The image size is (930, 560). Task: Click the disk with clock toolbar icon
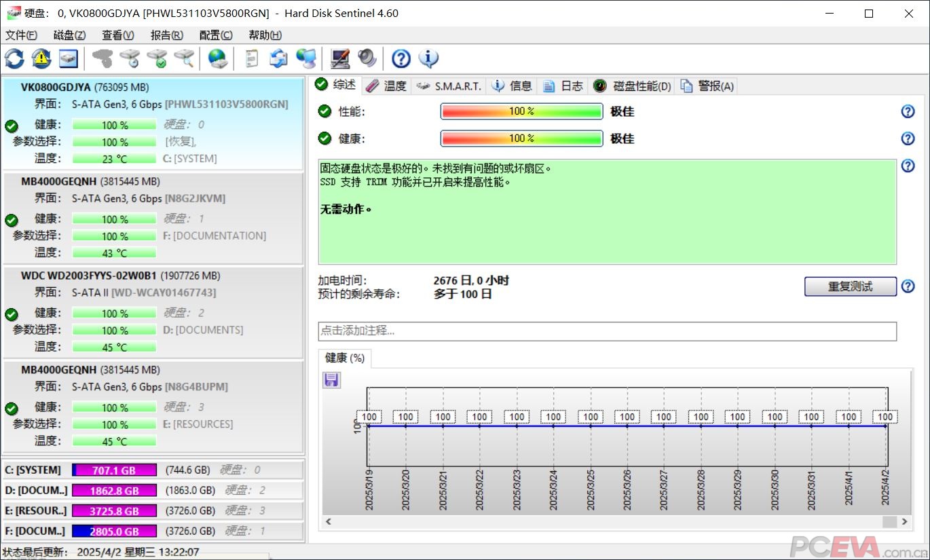[x=130, y=59]
